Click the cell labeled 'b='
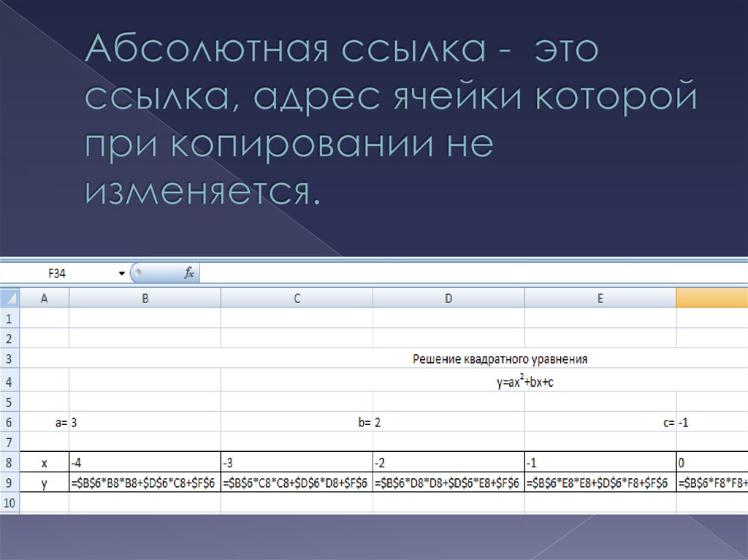The height and width of the screenshot is (560, 748). [297, 422]
